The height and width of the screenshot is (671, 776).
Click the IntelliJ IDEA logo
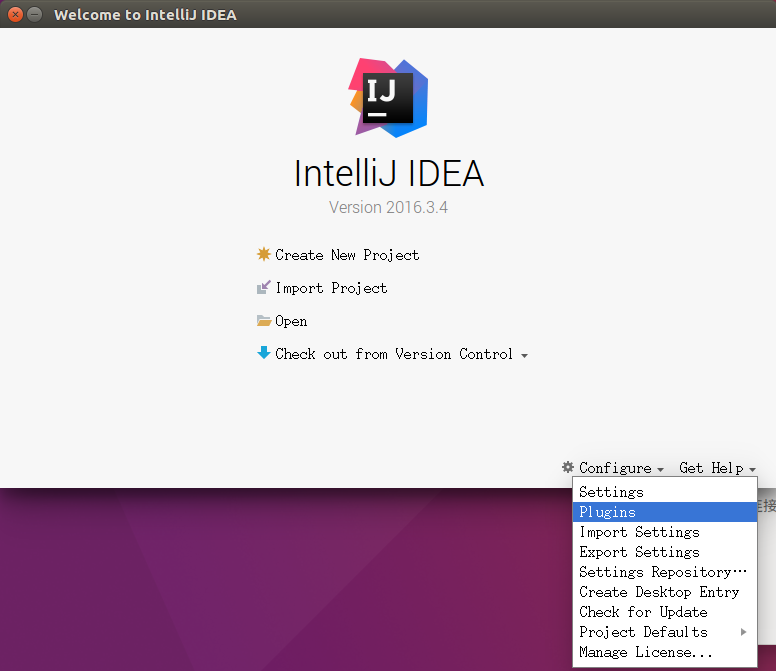(x=388, y=98)
